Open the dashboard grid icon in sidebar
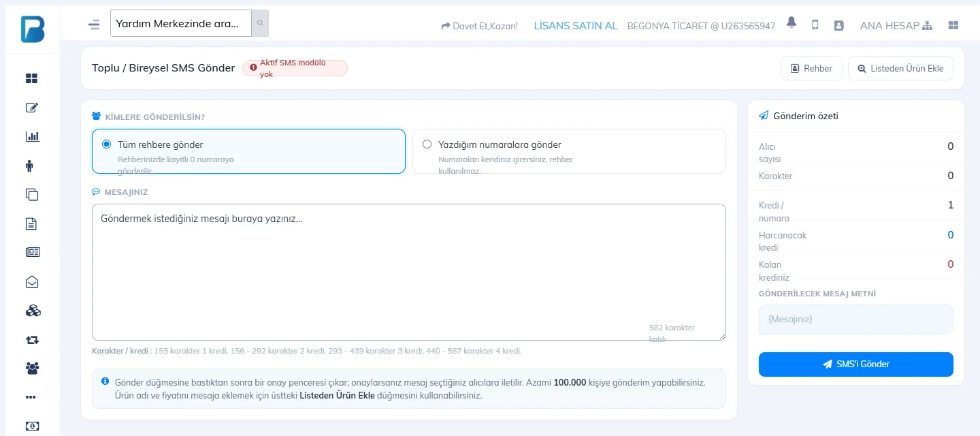980x436 pixels. point(32,78)
